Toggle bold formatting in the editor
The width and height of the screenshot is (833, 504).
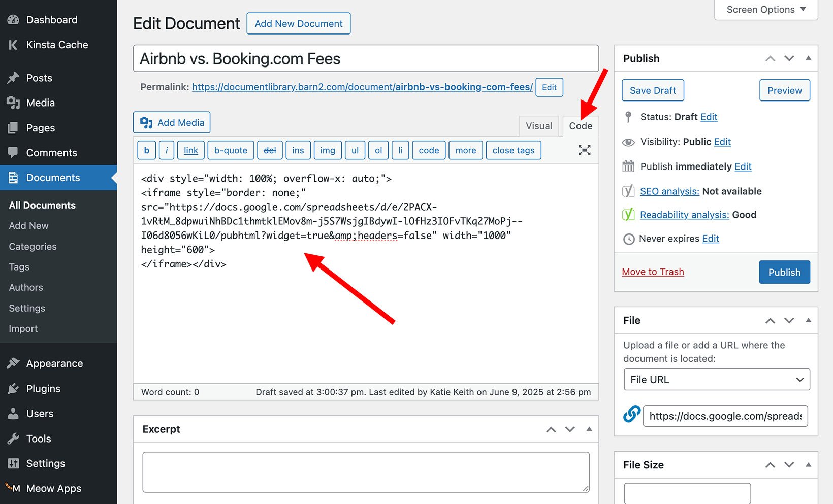click(x=146, y=150)
